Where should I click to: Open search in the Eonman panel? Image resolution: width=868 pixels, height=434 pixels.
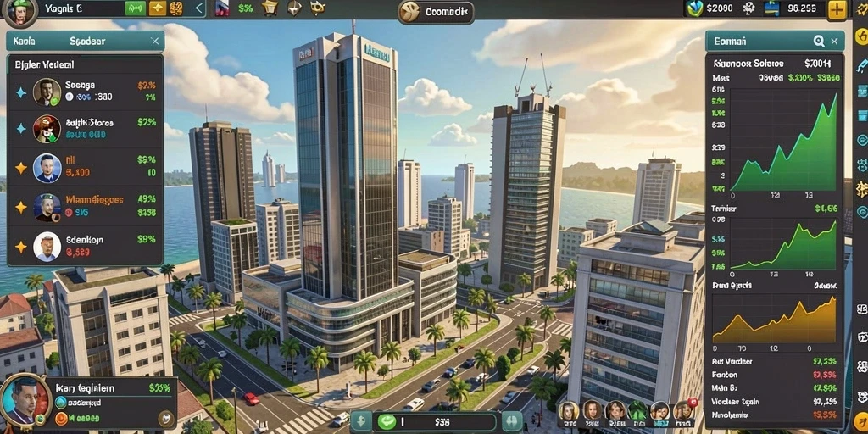click(x=819, y=41)
